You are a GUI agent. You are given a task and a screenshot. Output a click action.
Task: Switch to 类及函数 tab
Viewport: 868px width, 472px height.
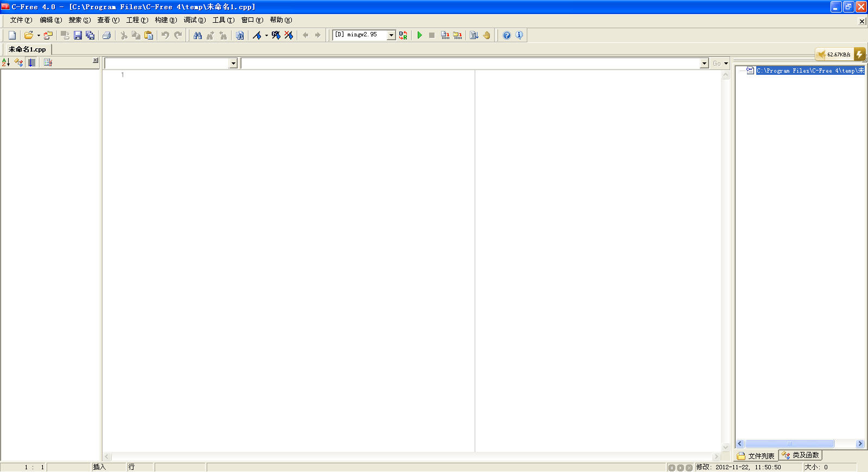801,455
